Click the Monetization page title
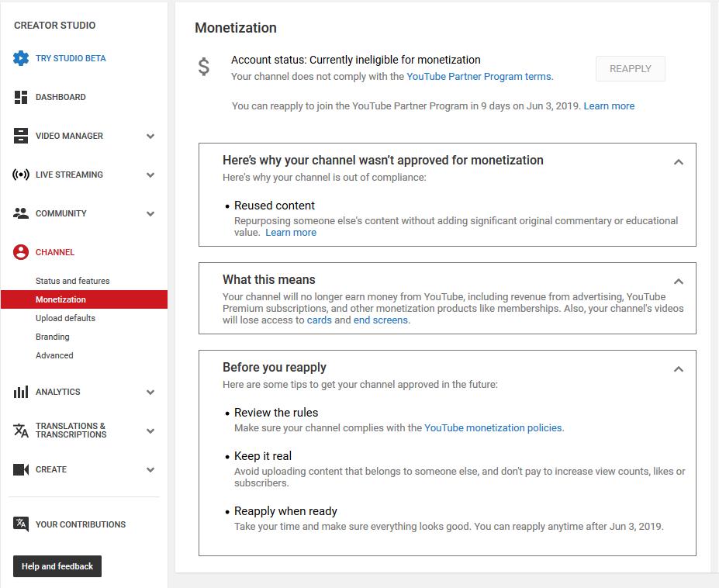 [x=236, y=27]
